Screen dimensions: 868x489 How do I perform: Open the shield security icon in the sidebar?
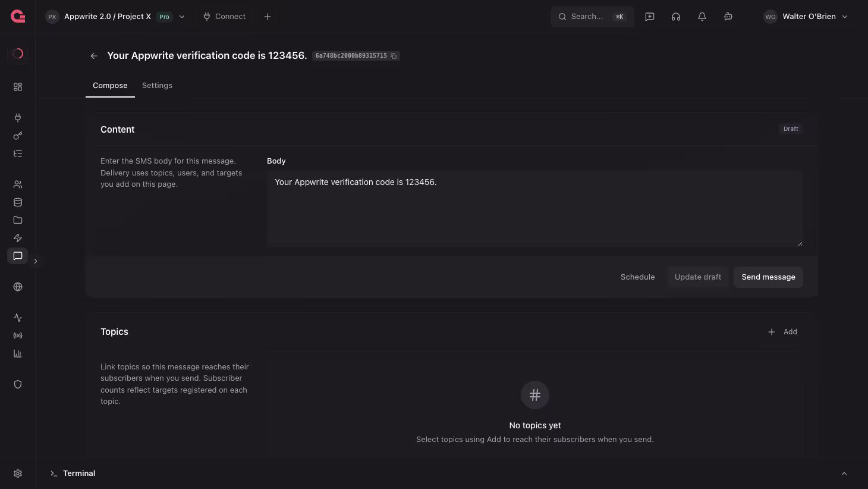[x=18, y=384]
